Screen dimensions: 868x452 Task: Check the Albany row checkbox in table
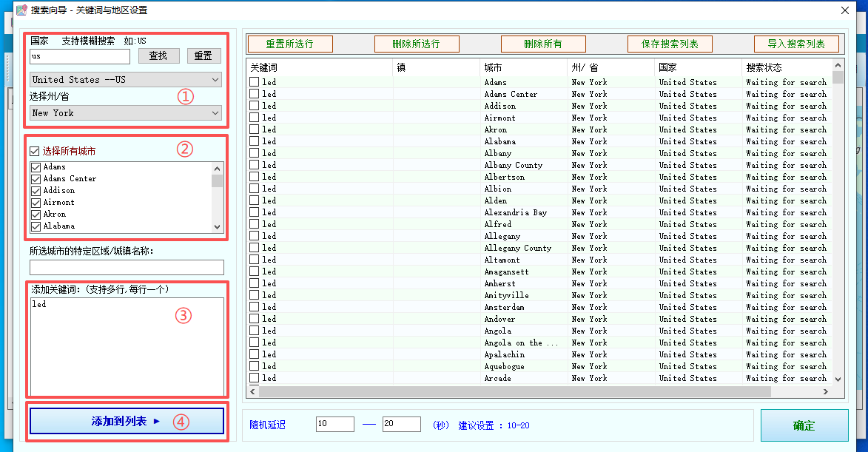point(255,153)
